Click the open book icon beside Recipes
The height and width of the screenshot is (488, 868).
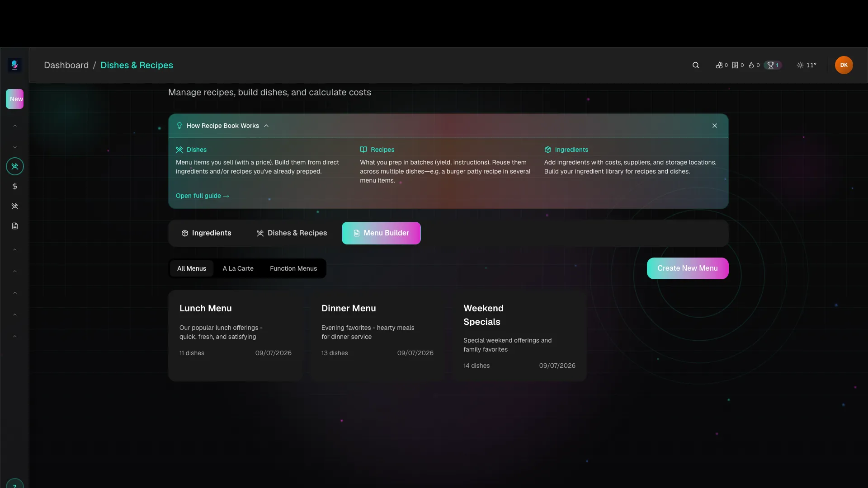coord(363,150)
